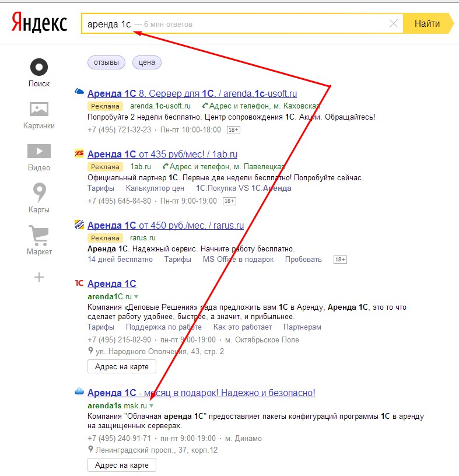Expand the arenda1s.msk.ru green dropdown arrow
459x476 pixels.
152,405
